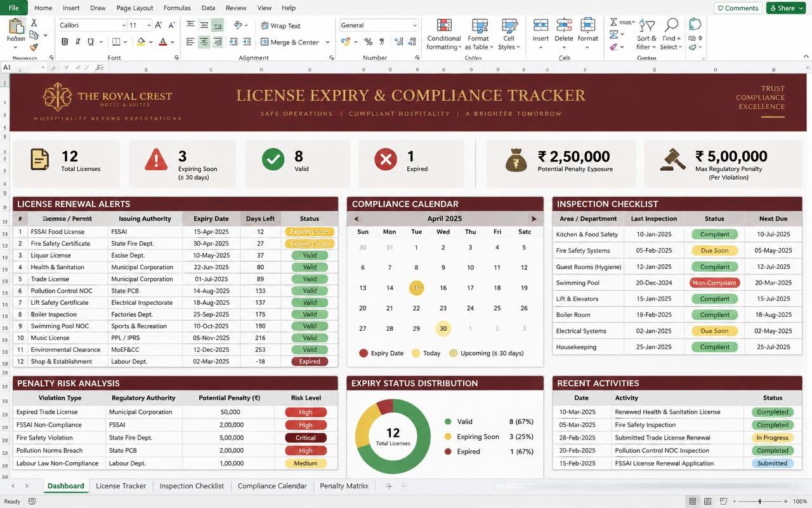
Task: Click the Percent Style icon
Action: (x=369, y=42)
